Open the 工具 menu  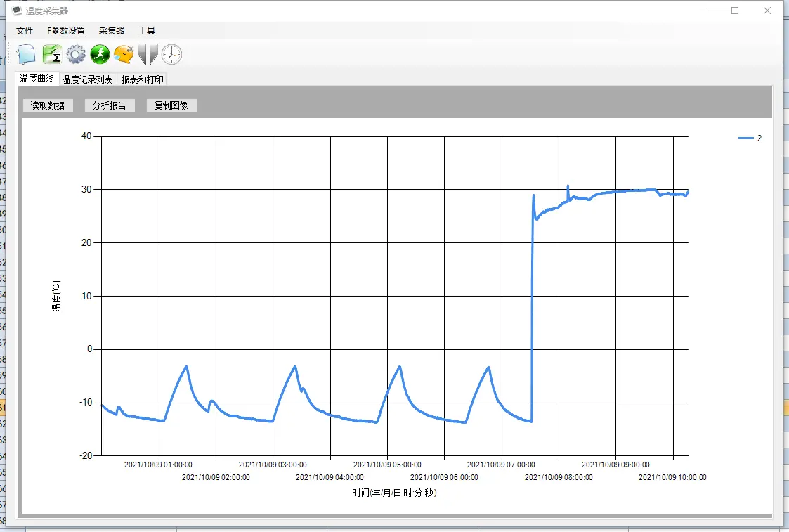147,31
